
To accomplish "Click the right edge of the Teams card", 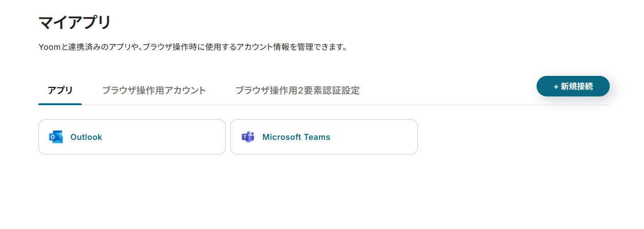I will click(x=416, y=137).
